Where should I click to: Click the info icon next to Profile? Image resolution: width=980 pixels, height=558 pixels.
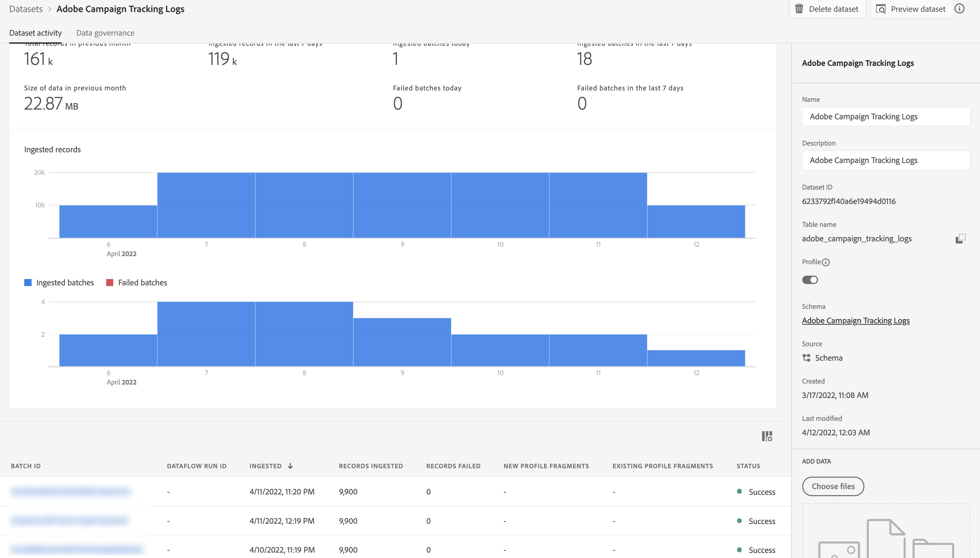[826, 263]
